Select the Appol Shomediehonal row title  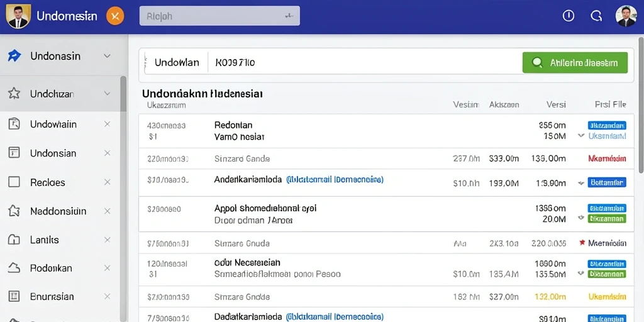[x=265, y=208]
